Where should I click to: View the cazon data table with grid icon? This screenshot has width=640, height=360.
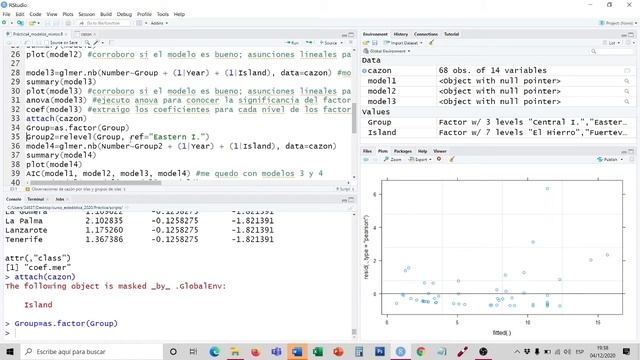pos(627,71)
